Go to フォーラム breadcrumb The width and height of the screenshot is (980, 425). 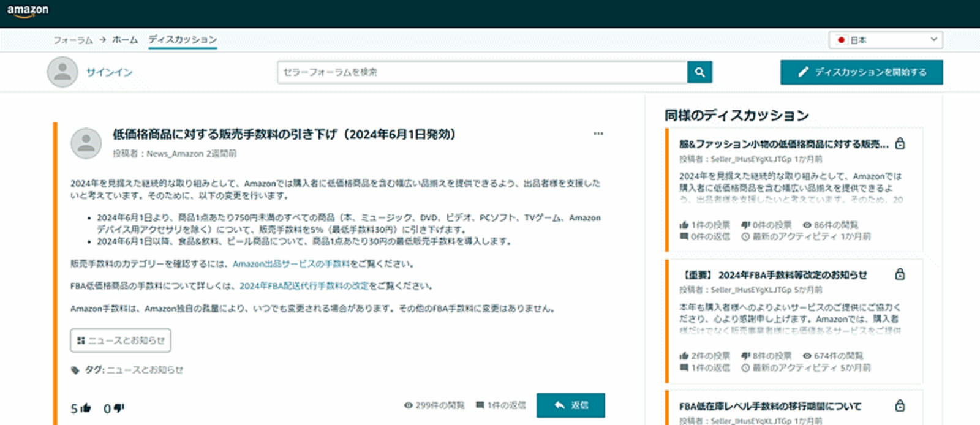tap(73, 40)
